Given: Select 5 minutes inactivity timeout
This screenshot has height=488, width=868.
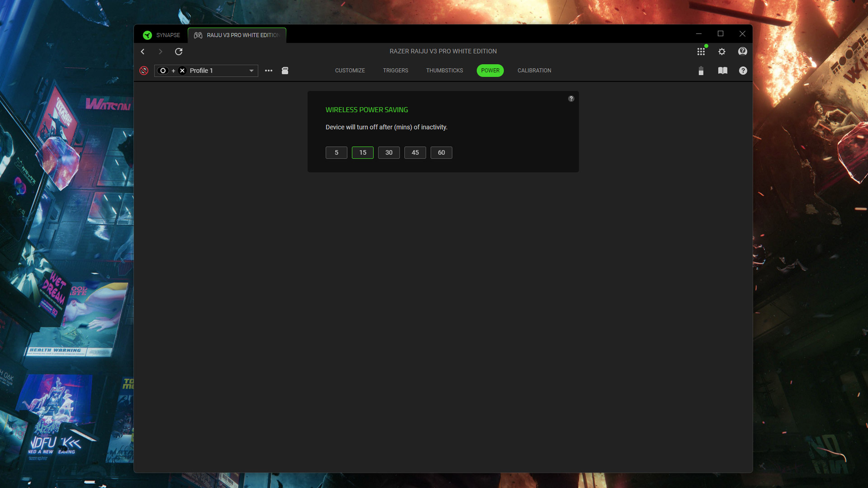Looking at the screenshot, I should click(336, 153).
